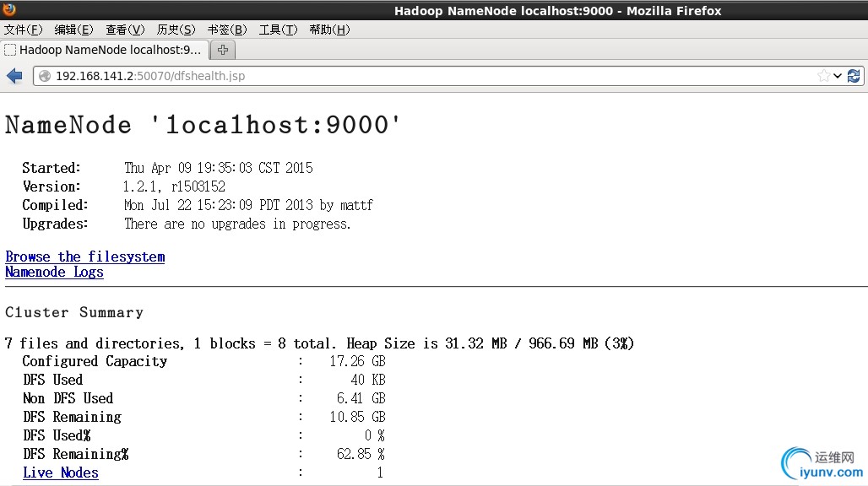Open the 文件(F) menu

[x=23, y=30]
